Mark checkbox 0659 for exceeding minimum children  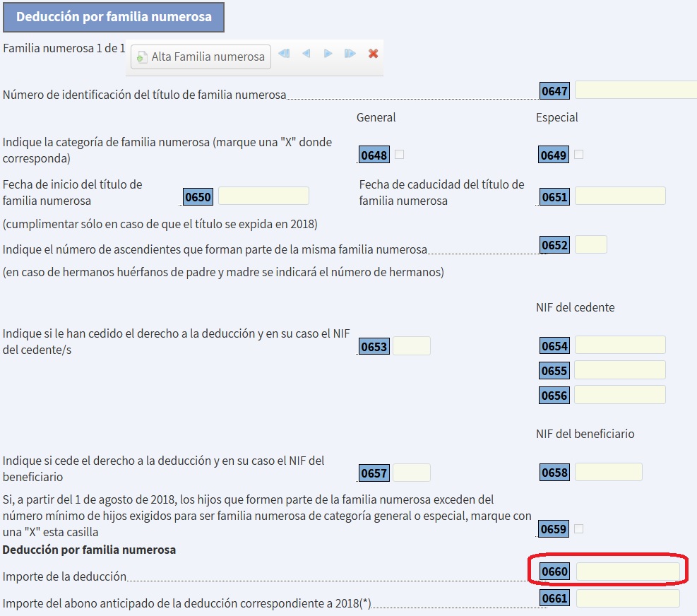(579, 528)
